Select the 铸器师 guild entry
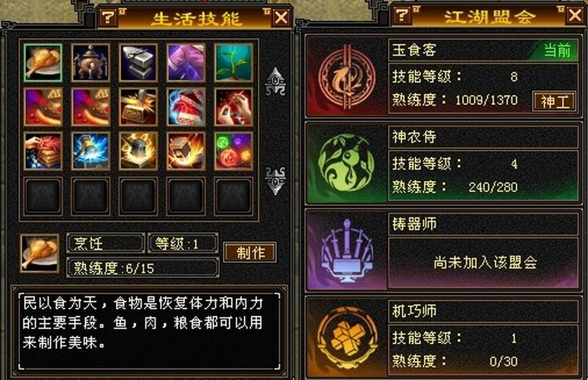 (x=444, y=250)
